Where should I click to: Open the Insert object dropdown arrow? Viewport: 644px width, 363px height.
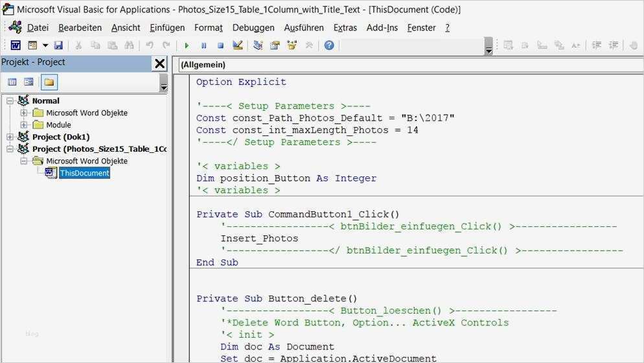click(x=45, y=45)
